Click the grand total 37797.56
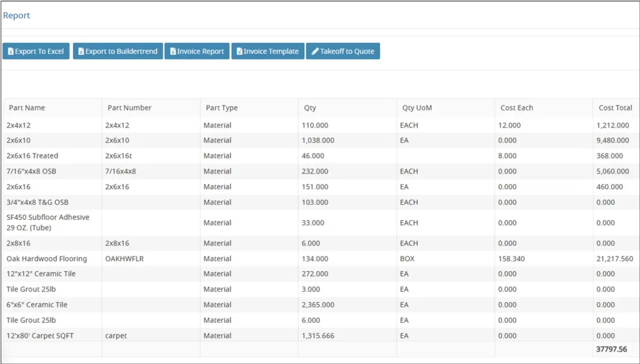Screen dimensions: 640x364 click(611, 349)
